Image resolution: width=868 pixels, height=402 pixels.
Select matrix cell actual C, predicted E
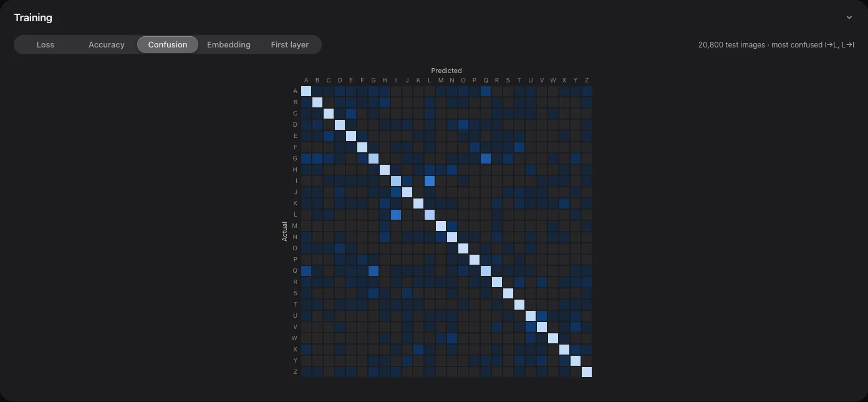pos(351,114)
